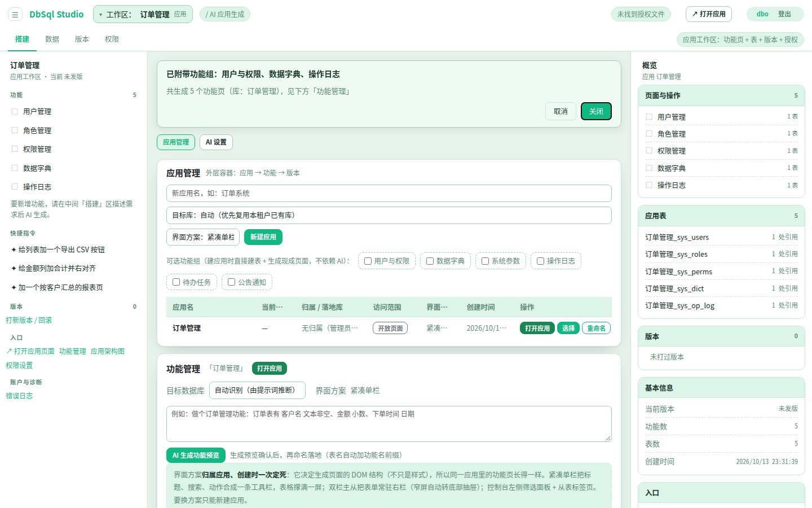Click the AI 应用生成 pill
The width and height of the screenshot is (812, 508).
(x=225, y=14)
